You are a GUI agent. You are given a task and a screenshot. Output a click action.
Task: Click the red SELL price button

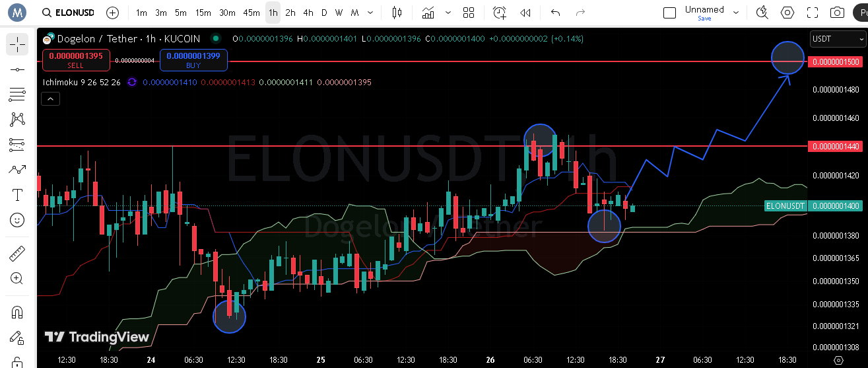point(76,60)
